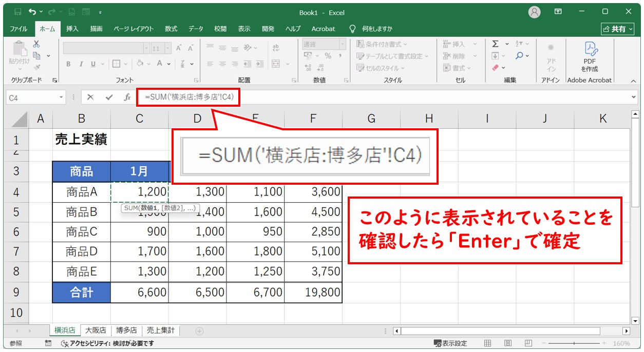Open the Insert Function fx dialog
Image resolution: width=644 pixels, height=352 pixels.
[x=127, y=97]
